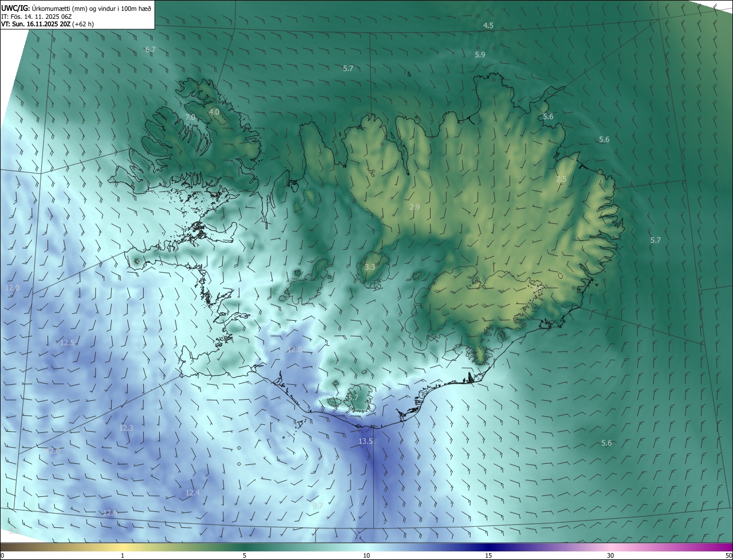
Task: Select the 4.0 label in the Westfjords
Action: coord(214,112)
